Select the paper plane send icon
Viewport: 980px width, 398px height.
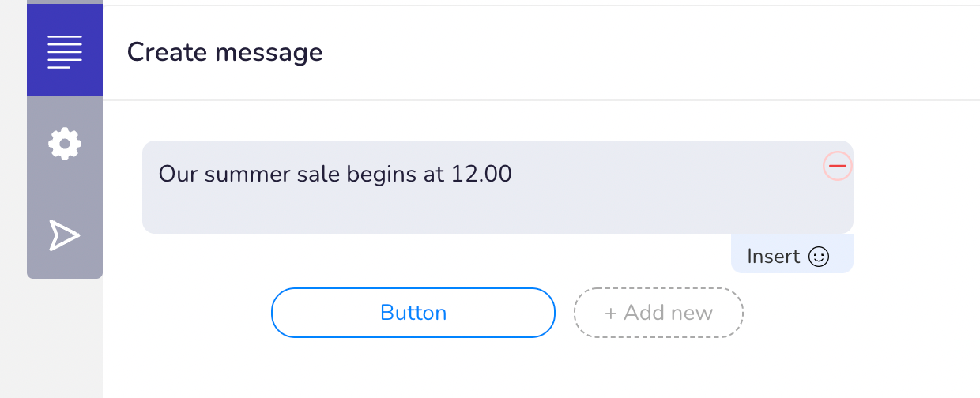(65, 235)
